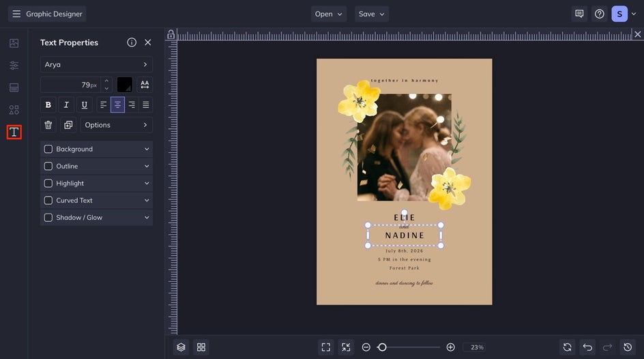
Task: Decrease font size with down arrow
Action: [x=106, y=88]
